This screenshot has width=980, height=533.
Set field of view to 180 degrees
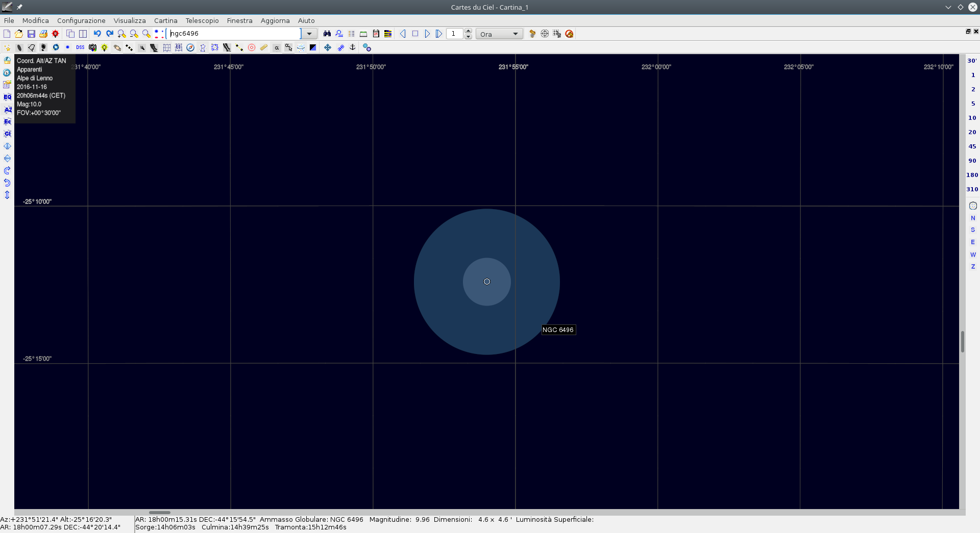[x=972, y=175]
